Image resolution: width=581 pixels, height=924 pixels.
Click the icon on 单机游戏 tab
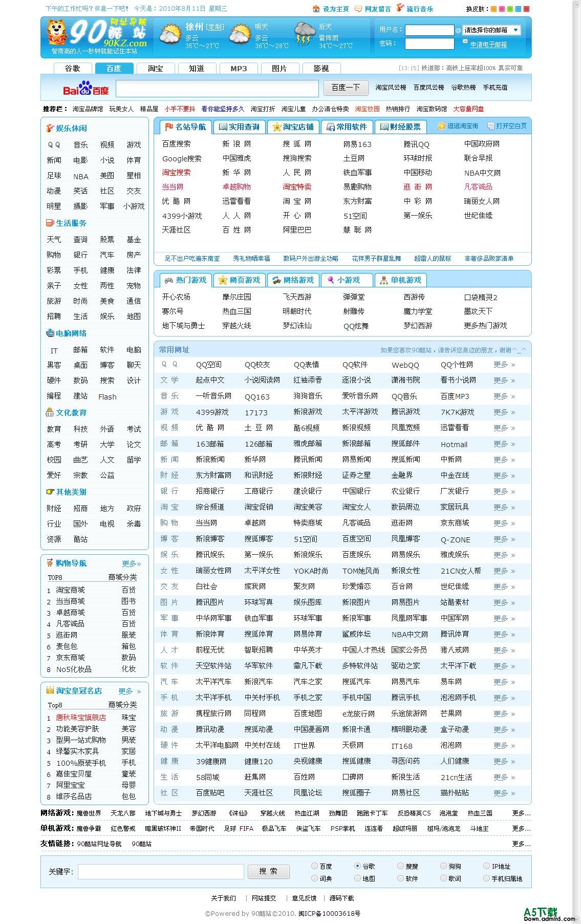coord(384,280)
